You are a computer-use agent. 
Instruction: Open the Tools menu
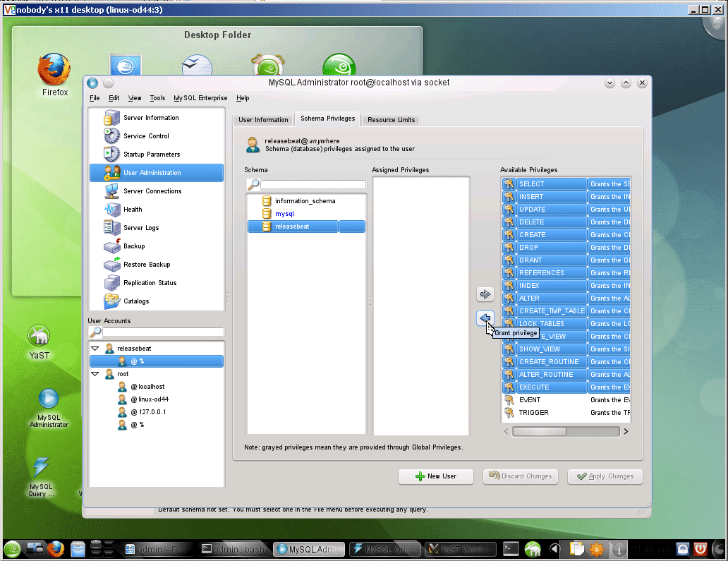click(157, 98)
